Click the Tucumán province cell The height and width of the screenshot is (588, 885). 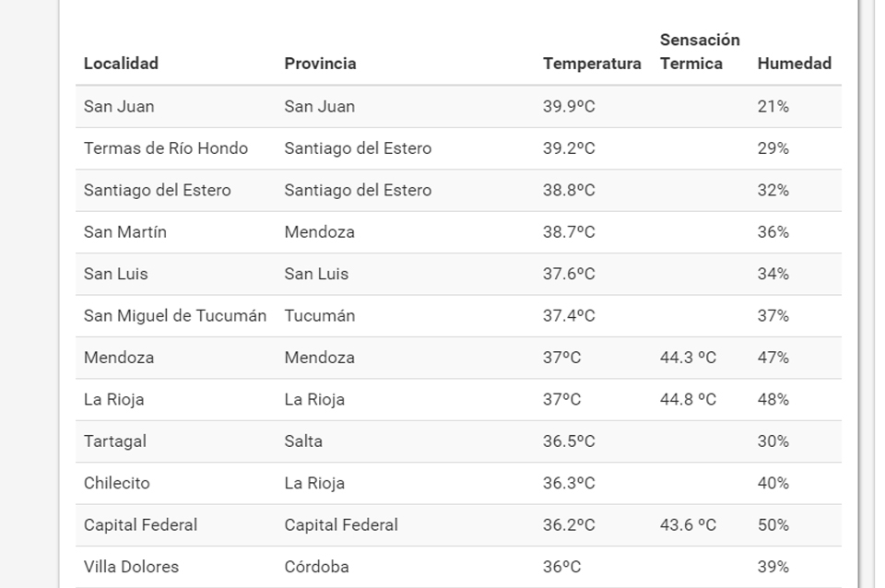(x=319, y=316)
